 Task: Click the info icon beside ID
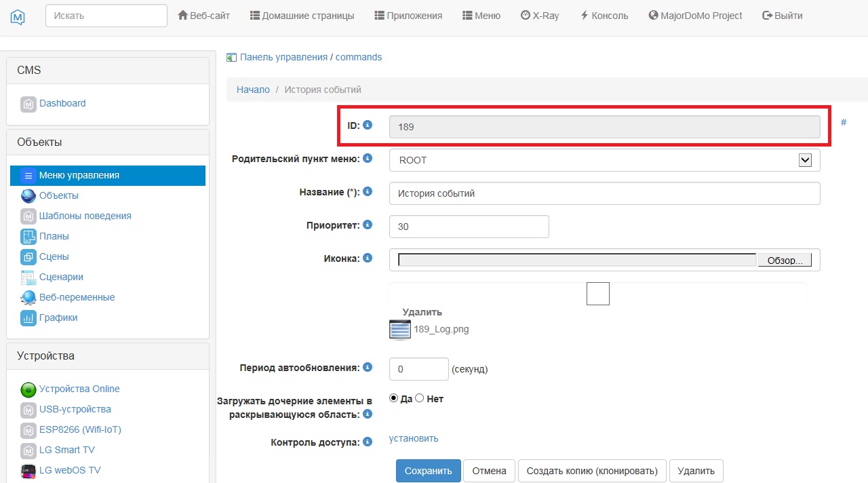[368, 125]
